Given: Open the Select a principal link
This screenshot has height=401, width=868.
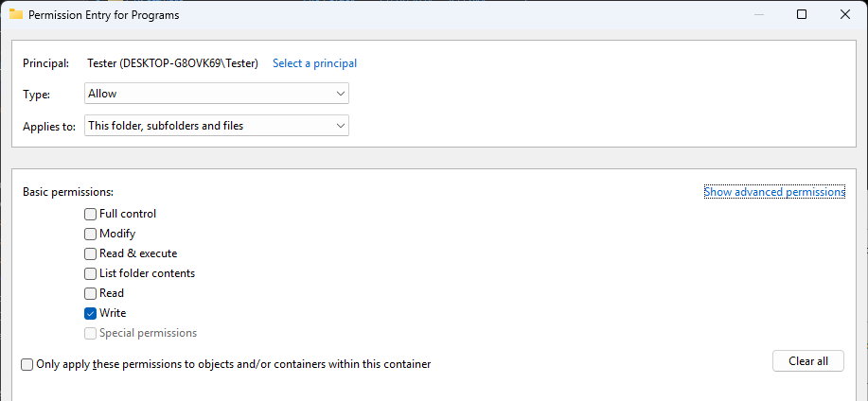Looking at the screenshot, I should pos(314,63).
